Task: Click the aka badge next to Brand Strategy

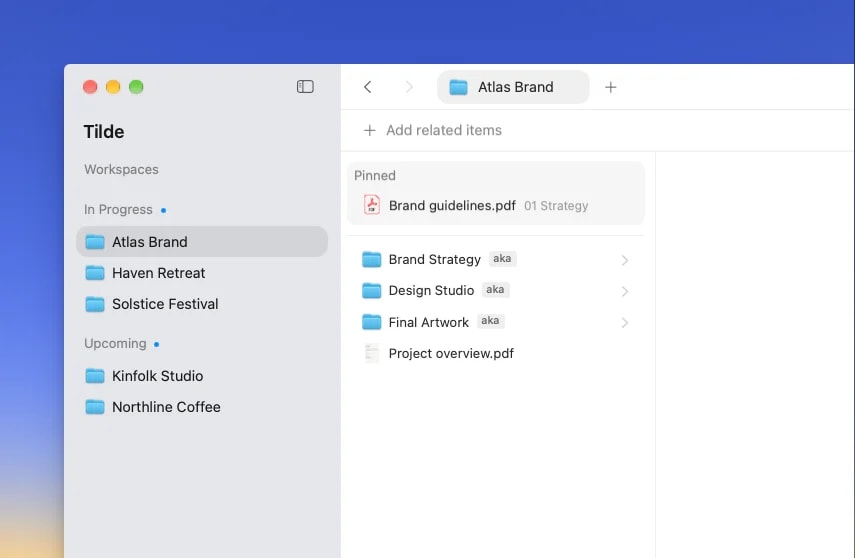Action: [502, 259]
